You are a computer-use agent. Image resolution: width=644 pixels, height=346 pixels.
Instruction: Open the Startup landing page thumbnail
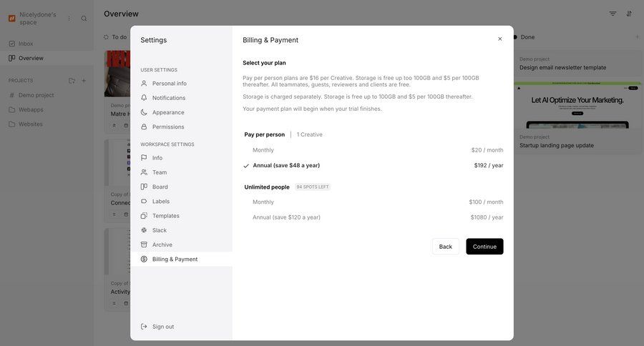pyautogui.click(x=577, y=107)
